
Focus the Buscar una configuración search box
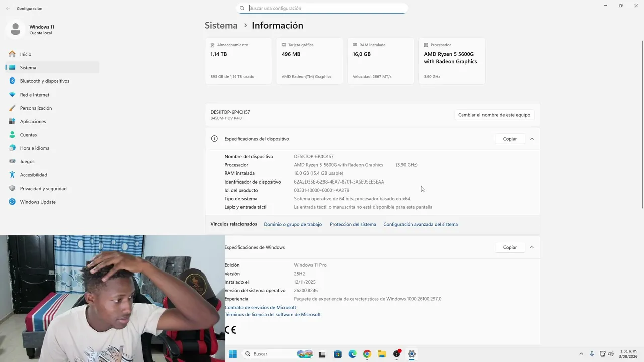click(x=322, y=8)
